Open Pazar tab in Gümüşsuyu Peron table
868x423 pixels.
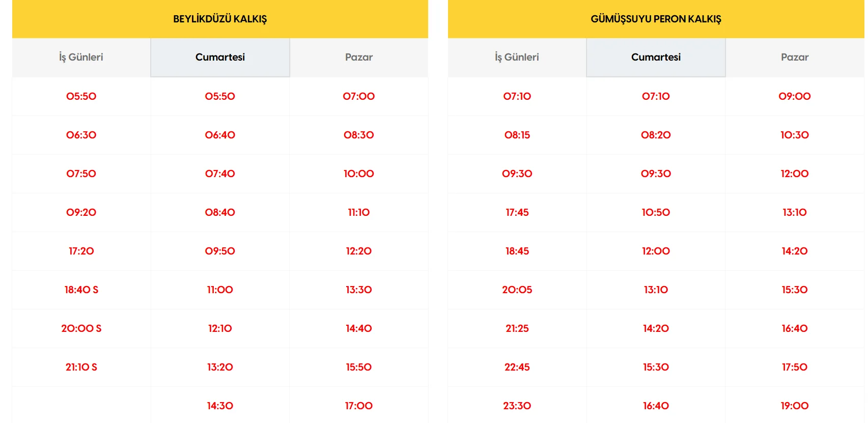(x=795, y=58)
